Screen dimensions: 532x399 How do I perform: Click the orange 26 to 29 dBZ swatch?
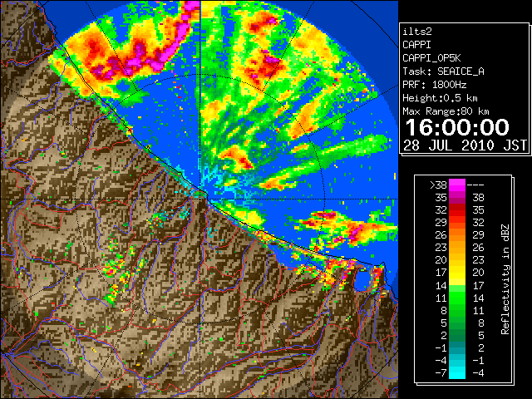pos(457,234)
